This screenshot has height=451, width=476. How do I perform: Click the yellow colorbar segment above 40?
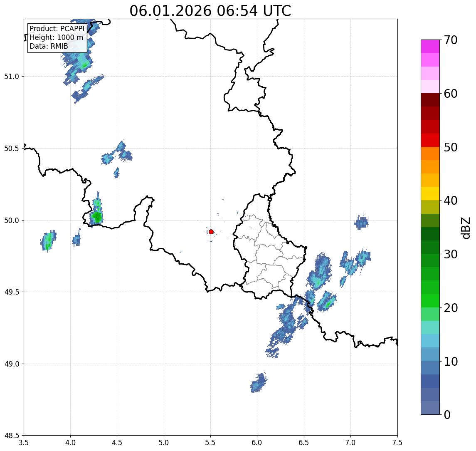click(x=430, y=193)
